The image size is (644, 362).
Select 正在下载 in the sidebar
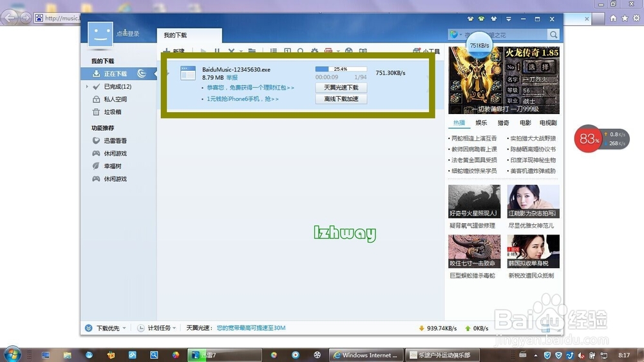pyautogui.click(x=118, y=73)
